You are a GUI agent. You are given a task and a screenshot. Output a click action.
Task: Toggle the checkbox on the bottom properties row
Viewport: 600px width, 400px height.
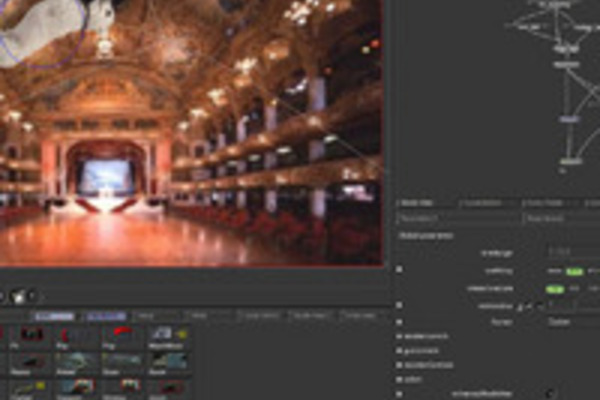pos(399,393)
